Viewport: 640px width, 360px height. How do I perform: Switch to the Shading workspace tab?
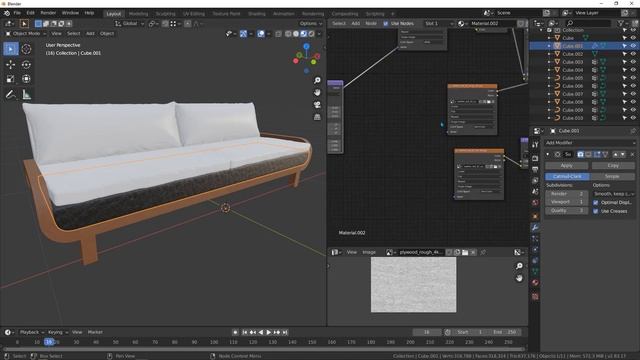click(x=257, y=14)
